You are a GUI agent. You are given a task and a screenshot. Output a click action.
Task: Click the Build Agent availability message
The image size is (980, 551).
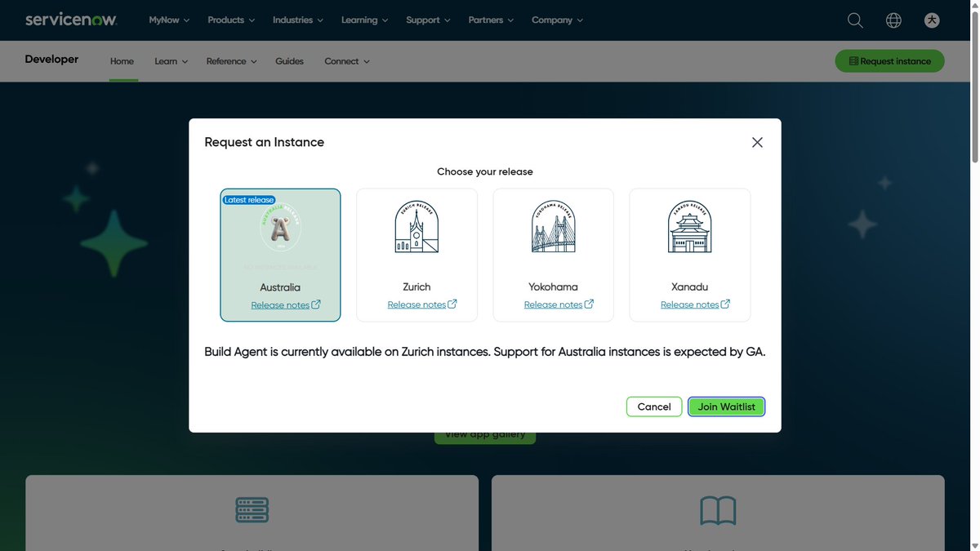[x=485, y=352]
